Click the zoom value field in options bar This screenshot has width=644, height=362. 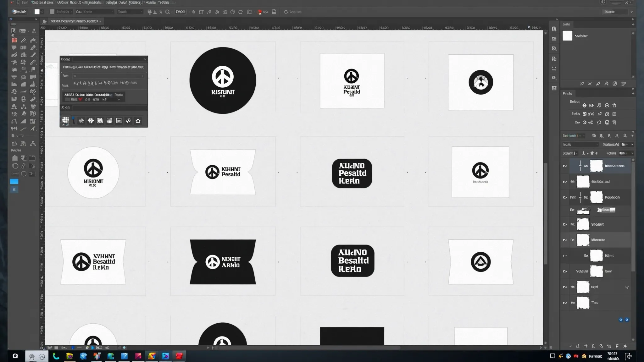[x=180, y=12]
